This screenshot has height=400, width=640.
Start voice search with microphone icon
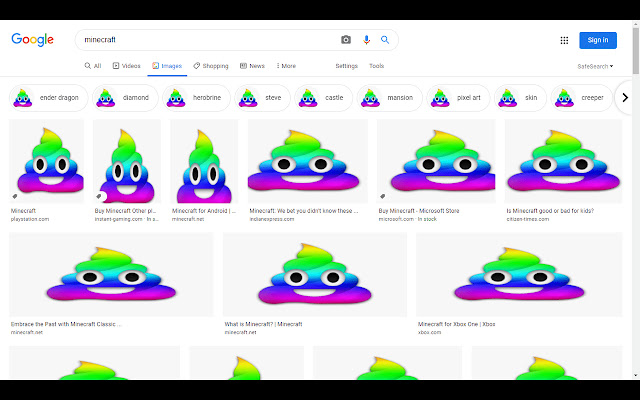tap(366, 40)
